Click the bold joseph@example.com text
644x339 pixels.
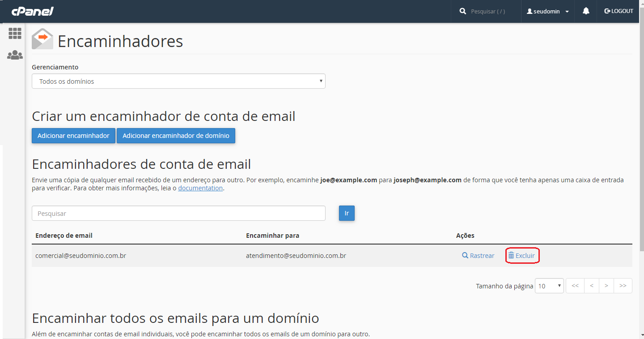(428, 180)
